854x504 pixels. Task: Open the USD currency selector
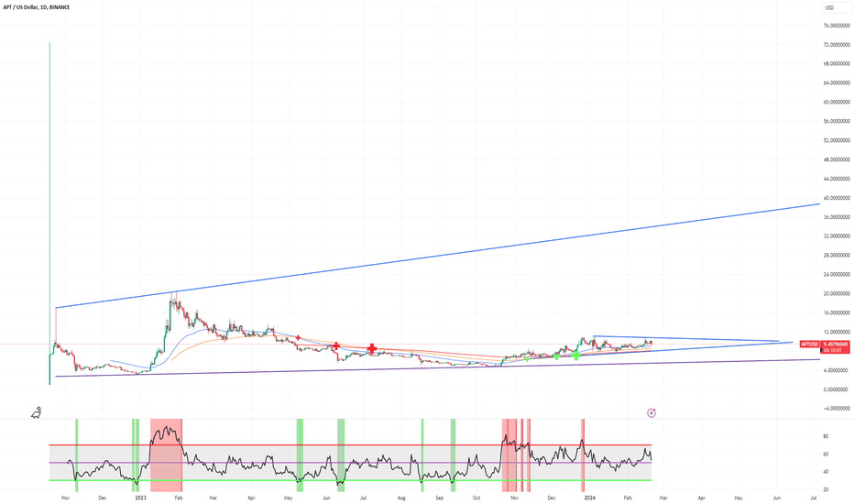829,8
